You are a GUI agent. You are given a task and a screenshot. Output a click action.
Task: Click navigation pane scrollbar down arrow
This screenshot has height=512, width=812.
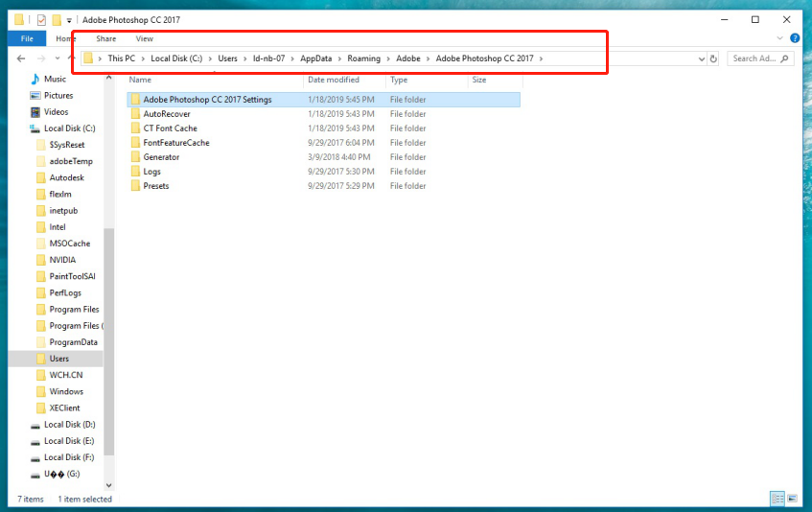tap(108, 485)
